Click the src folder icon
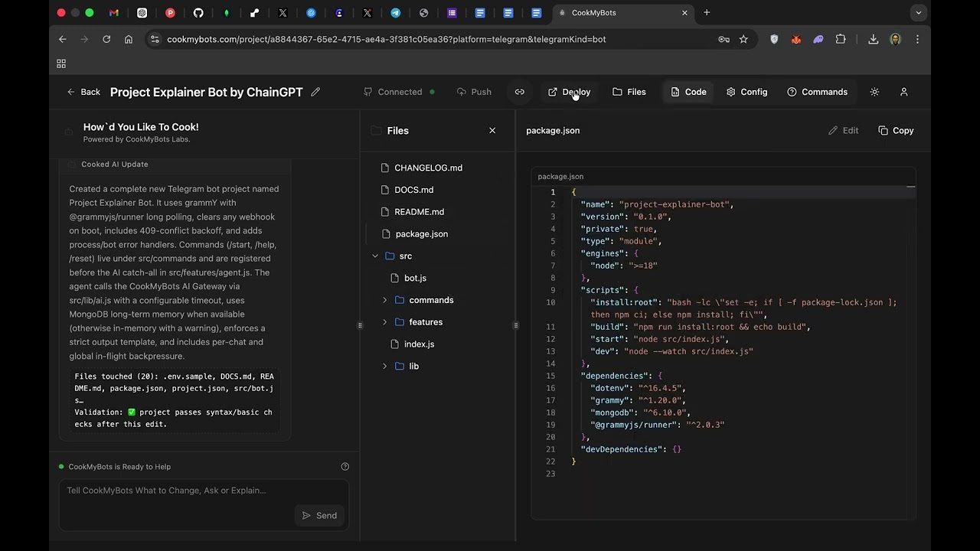Viewport: 980px width, 551px height. (390, 256)
